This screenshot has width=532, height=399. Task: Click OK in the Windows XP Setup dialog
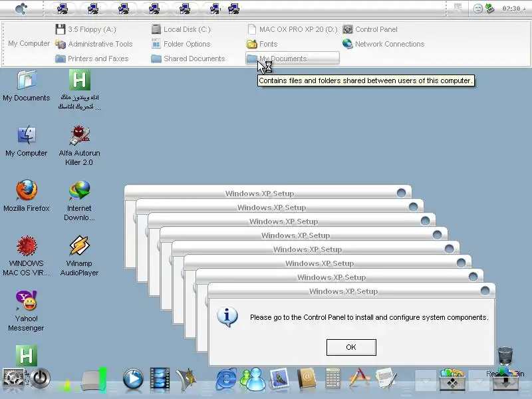(x=351, y=347)
